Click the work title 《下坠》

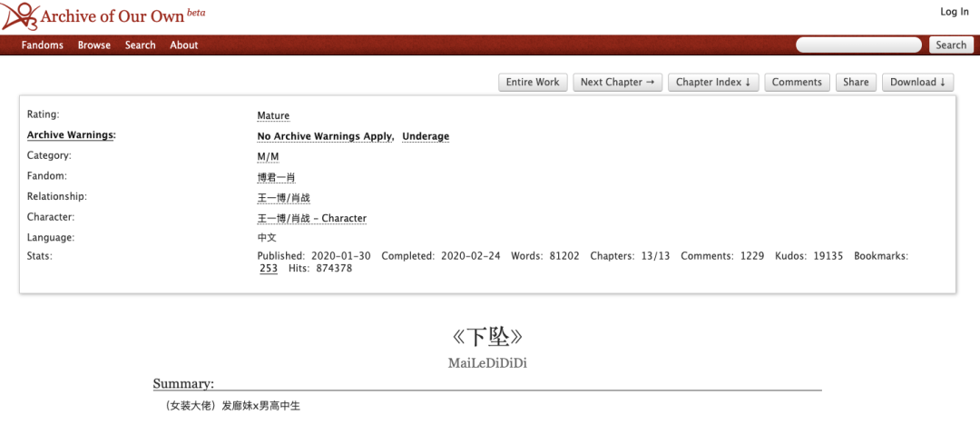point(487,338)
